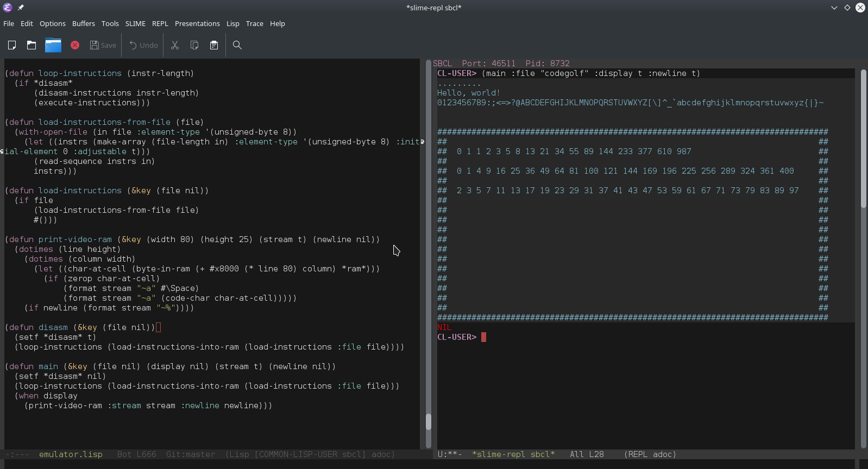Click the Emacs application icon in title bar
The image size is (868, 469).
tap(8, 8)
